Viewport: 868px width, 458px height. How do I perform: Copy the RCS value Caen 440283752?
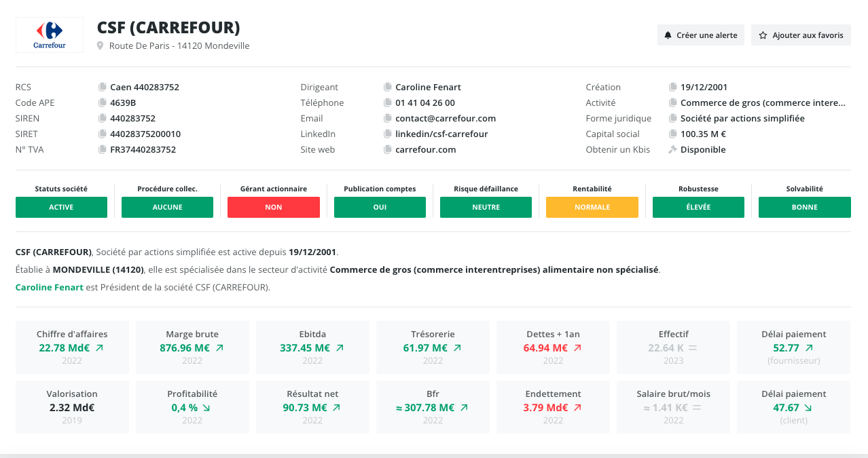point(103,87)
